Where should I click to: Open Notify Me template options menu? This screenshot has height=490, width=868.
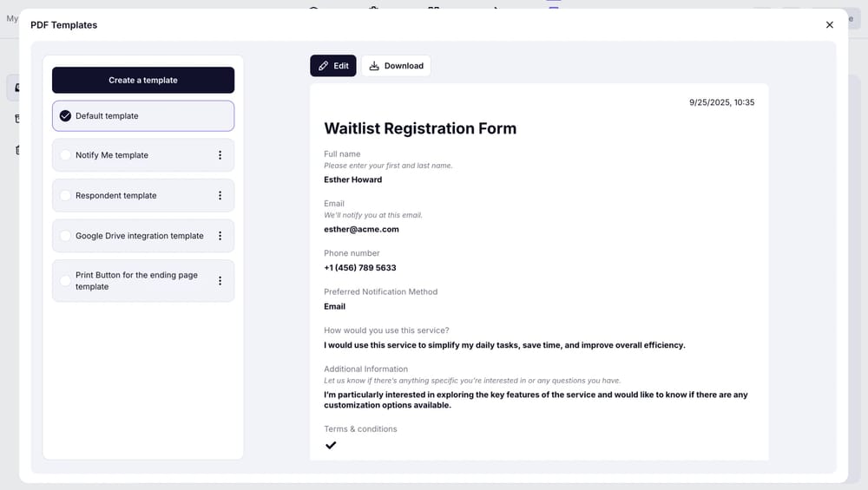(x=220, y=155)
